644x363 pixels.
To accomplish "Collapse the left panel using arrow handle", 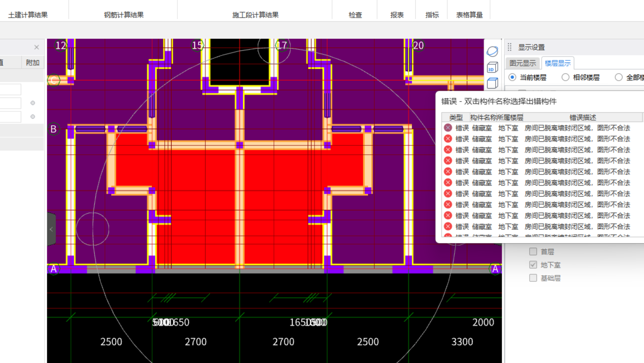I will click(x=51, y=229).
